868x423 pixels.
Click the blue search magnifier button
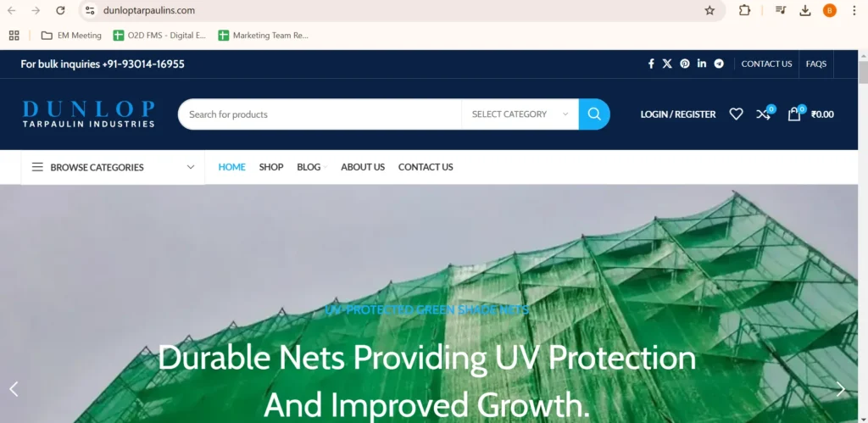594,114
